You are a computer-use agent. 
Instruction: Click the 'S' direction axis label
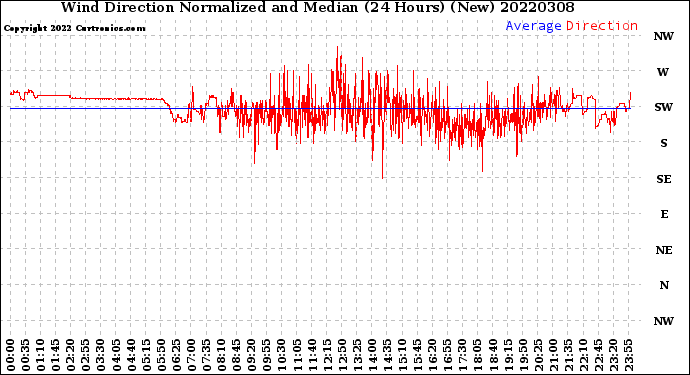point(664,143)
